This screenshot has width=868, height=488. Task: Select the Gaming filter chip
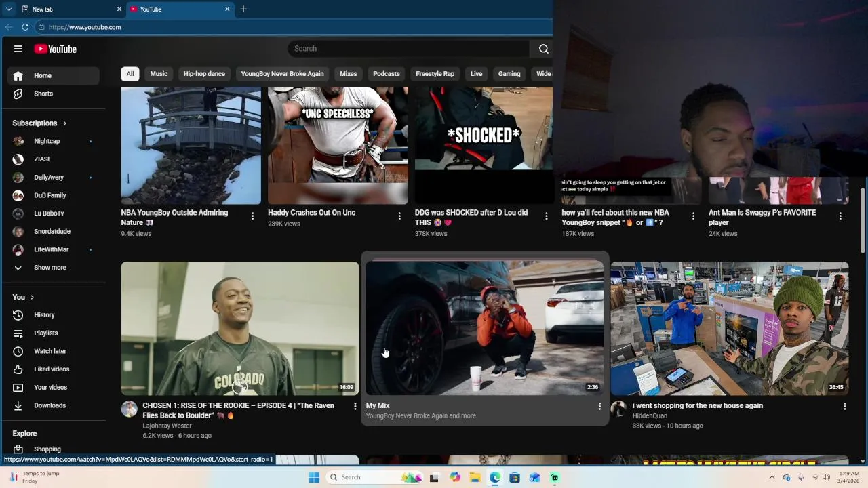pyautogui.click(x=509, y=74)
